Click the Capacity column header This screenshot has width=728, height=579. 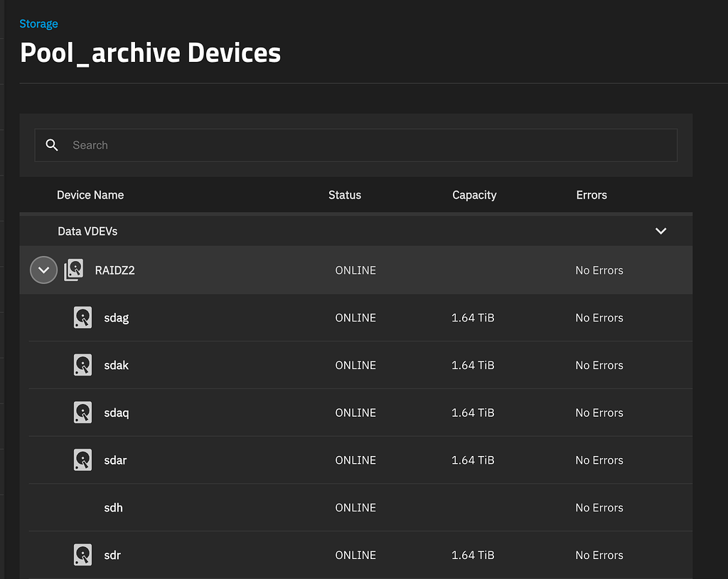[474, 194]
